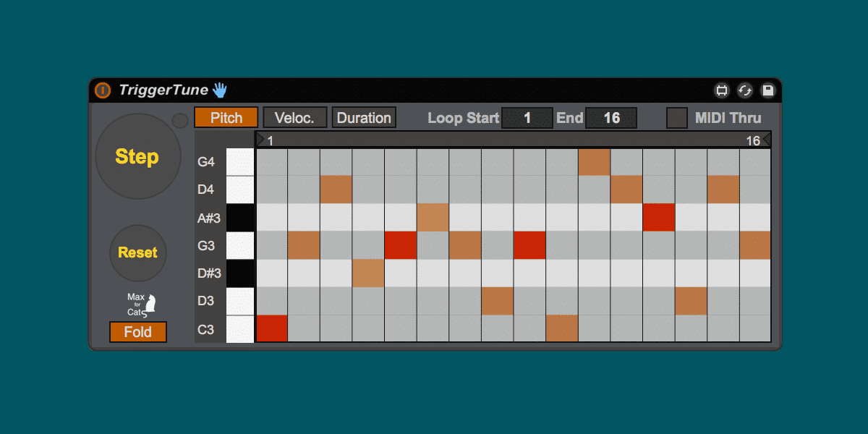Viewport: 868px width, 434px height.
Task: Click the red C3 cell at step 1
Action: click(x=272, y=328)
